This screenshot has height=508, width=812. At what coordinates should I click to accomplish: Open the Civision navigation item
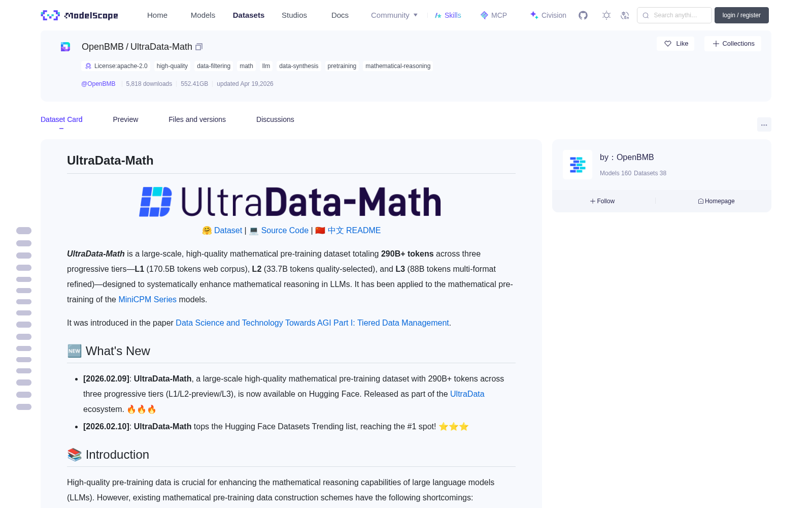548,15
